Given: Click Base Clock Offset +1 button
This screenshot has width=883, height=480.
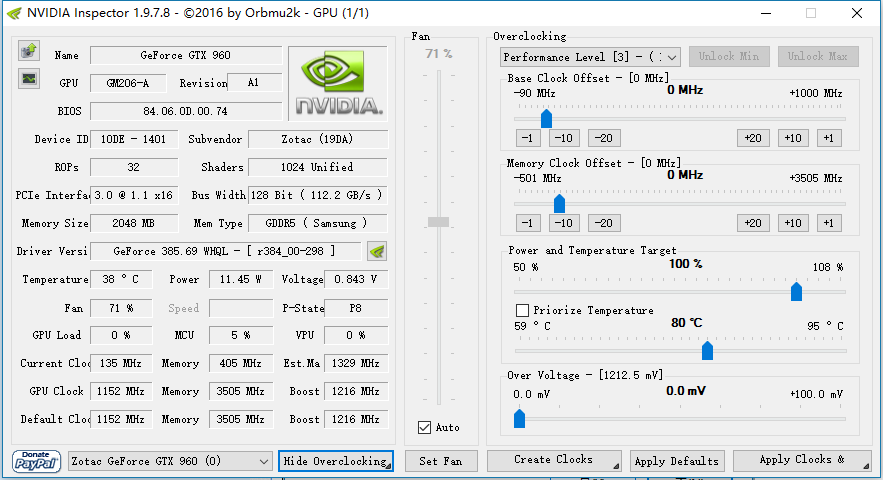Looking at the screenshot, I should tap(829, 138).
